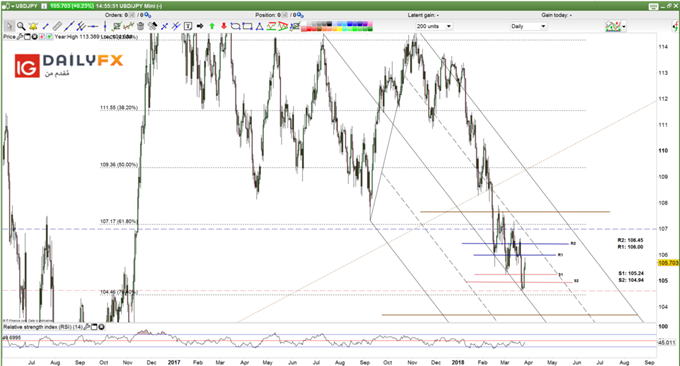This screenshot has width=680, height=366.
Task: Toggle the RSI panel window button
Action: coord(94,327)
